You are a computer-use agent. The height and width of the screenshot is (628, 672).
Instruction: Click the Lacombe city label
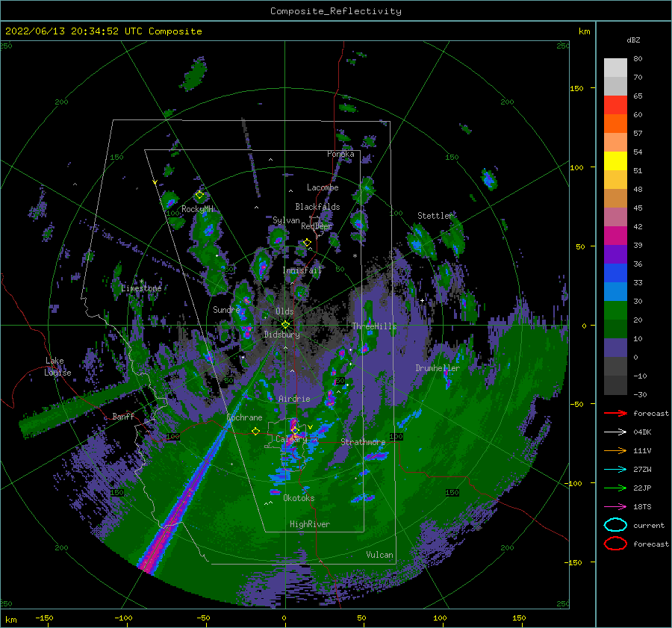click(323, 187)
